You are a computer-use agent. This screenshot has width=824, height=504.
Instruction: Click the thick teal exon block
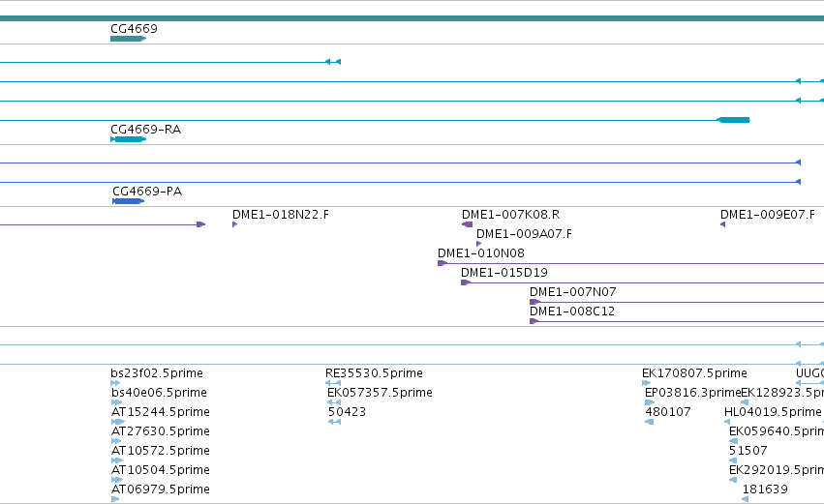pyautogui.click(x=734, y=120)
